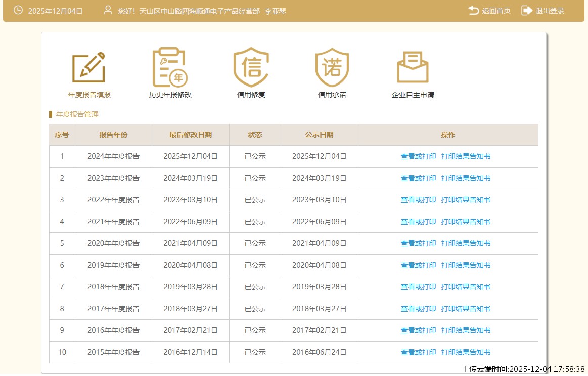Viewport: 588px width, 376px height.
Task: Click the 年度报告填报 pencil icon
Action: (x=89, y=67)
